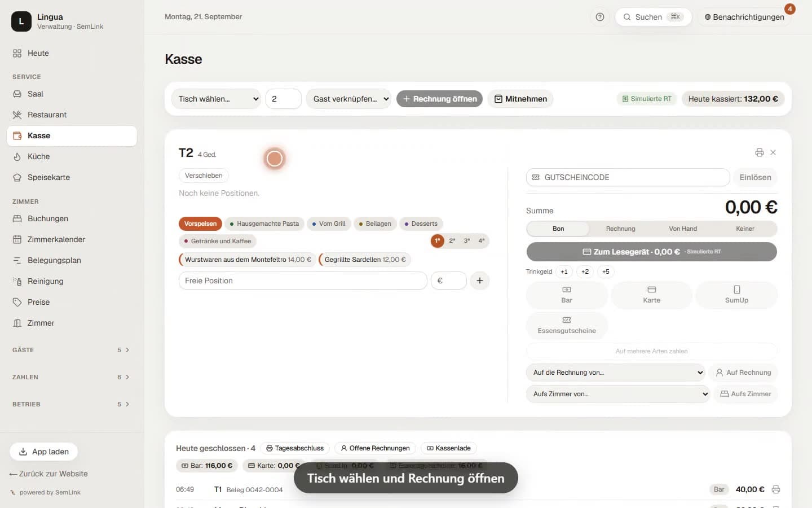This screenshot has width=812, height=508.
Task: Select Keiner receipt type
Action: (x=745, y=229)
